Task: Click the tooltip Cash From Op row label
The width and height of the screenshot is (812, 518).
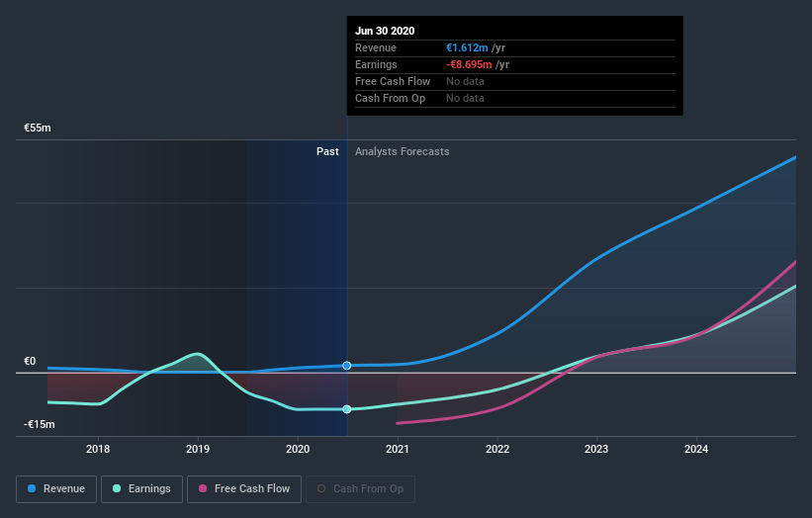Action: [x=390, y=98]
